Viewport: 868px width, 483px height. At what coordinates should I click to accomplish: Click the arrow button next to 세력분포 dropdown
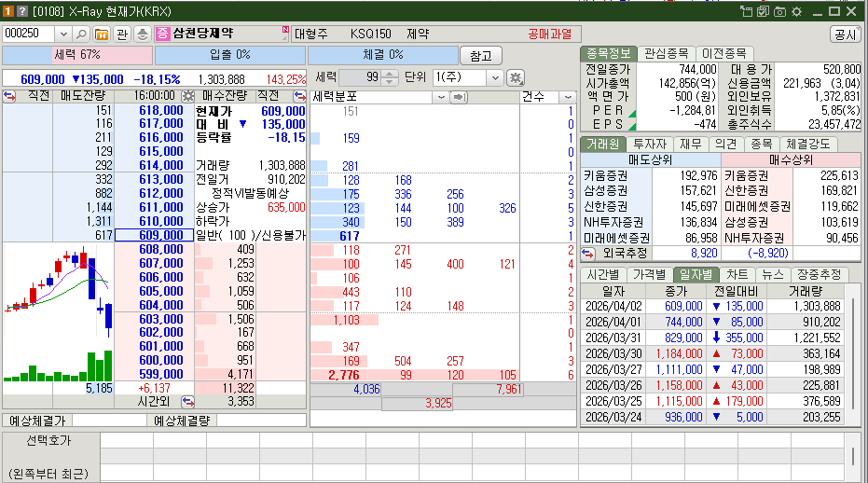(x=459, y=98)
